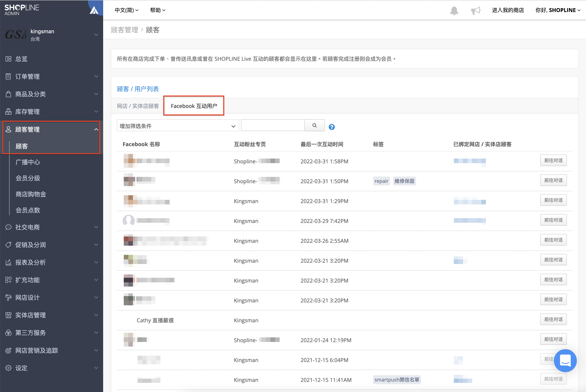Click the SHOPLINE Admin logo
586x392 pixels.
pyautogui.click(x=22, y=10)
